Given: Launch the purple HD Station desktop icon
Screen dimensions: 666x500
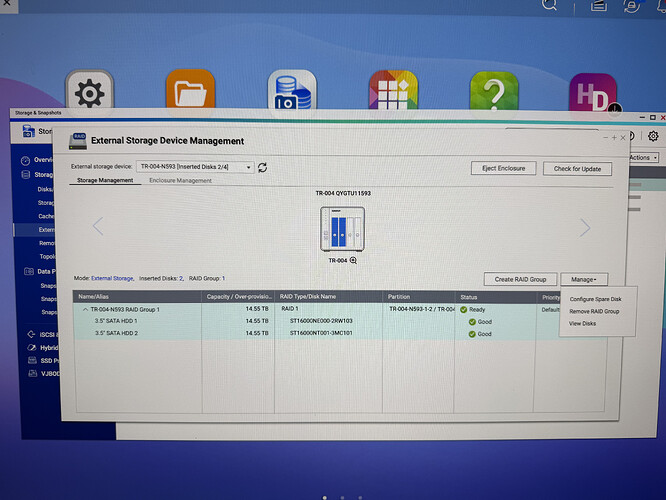Looking at the screenshot, I should coord(593,93).
